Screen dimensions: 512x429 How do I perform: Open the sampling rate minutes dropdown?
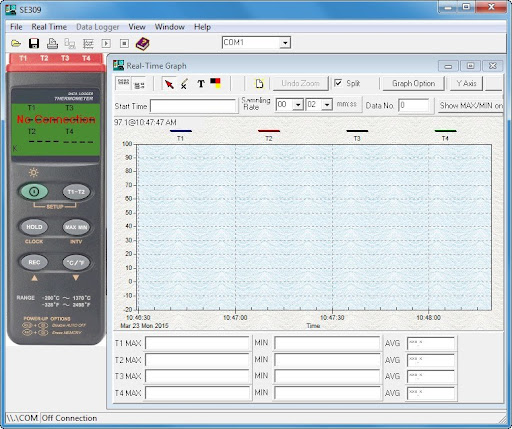pos(298,105)
